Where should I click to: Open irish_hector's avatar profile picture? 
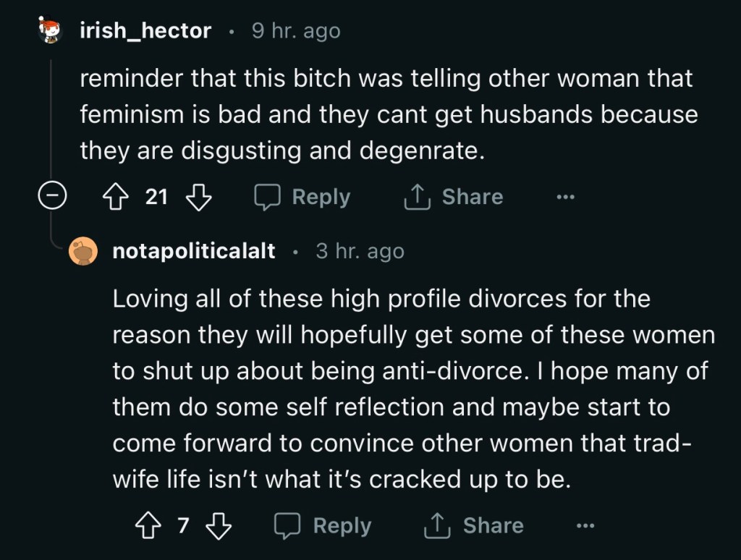[51, 31]
